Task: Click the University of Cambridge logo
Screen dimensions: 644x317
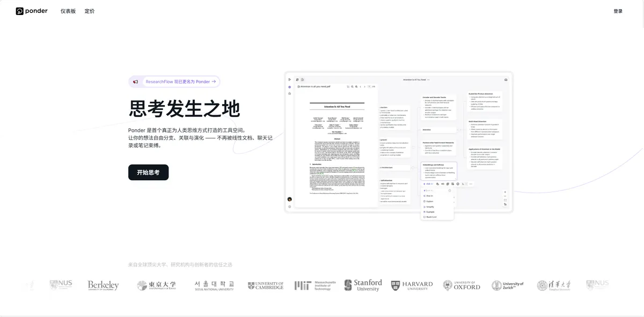Action: click(265, 285)
